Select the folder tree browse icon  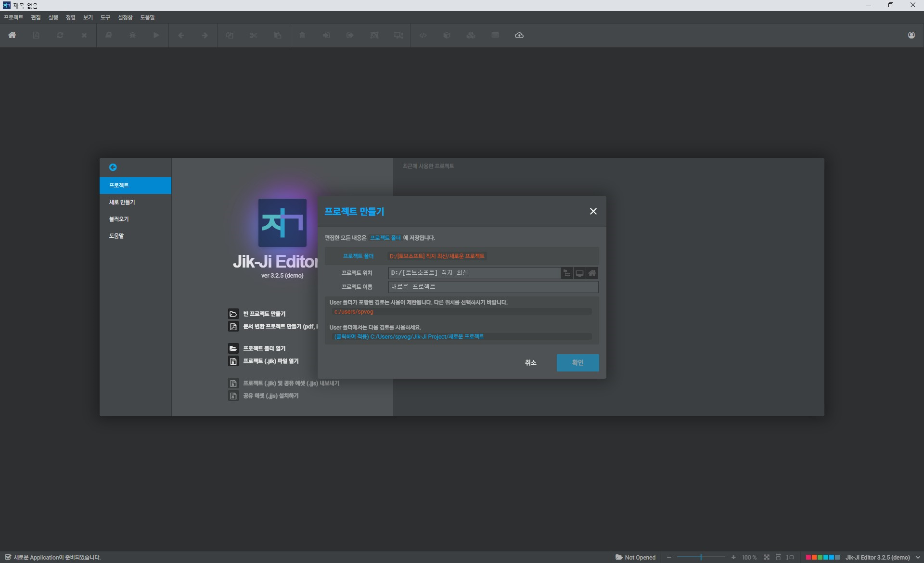click(x=567, y=273)
